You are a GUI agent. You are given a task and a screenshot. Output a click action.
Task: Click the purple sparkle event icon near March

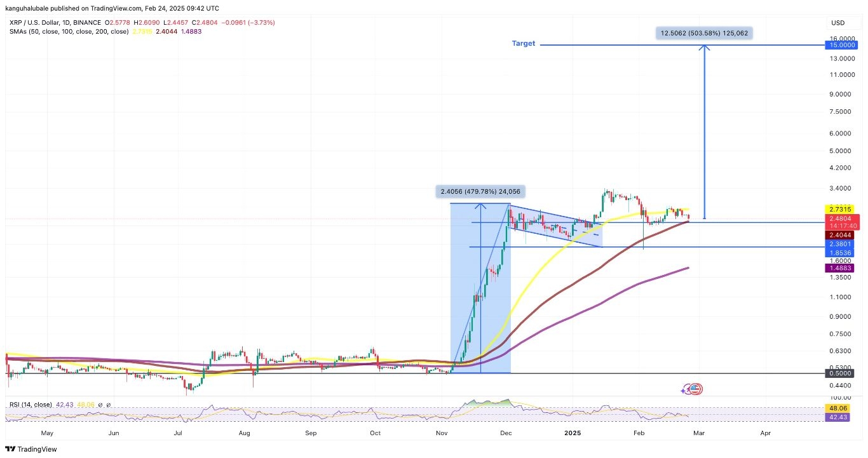(x=686, y=389)
